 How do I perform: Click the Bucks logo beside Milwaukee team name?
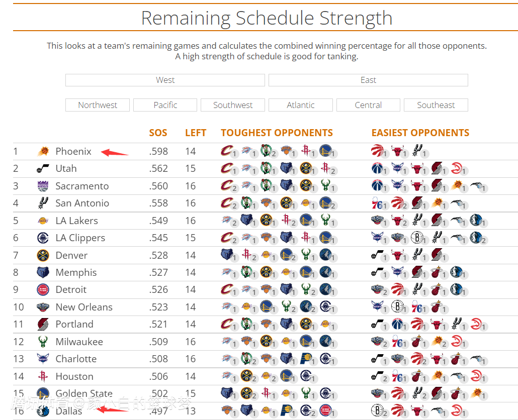pos(43,342)
